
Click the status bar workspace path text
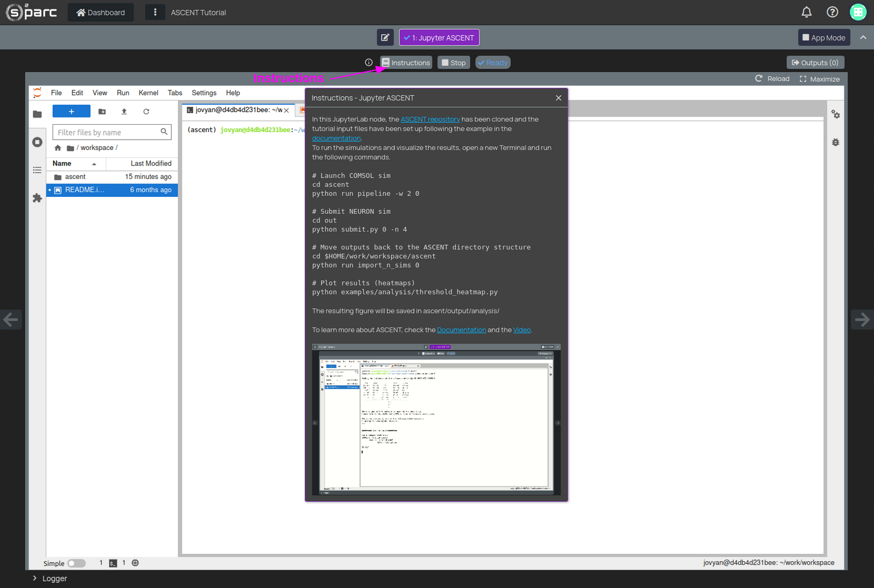tap(769, 563)
